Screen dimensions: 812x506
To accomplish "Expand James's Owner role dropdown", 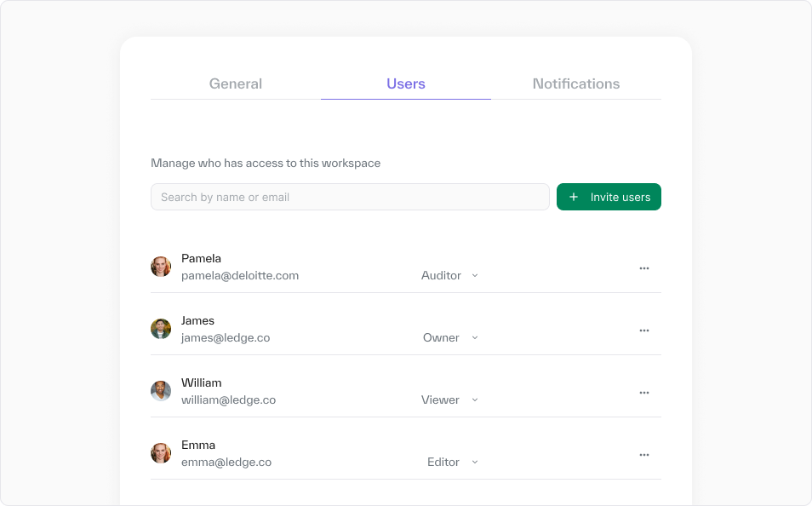I will (x=451, y=338).
